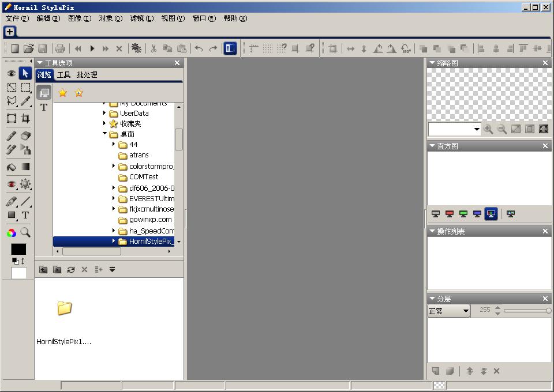Click the crop icon in top toolbar
554x392 pixels.
tap(332, 48)
